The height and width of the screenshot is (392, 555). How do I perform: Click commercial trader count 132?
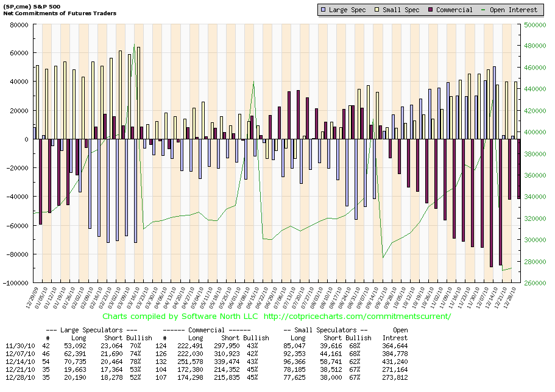pyautogui.click(x=161, y=362)
